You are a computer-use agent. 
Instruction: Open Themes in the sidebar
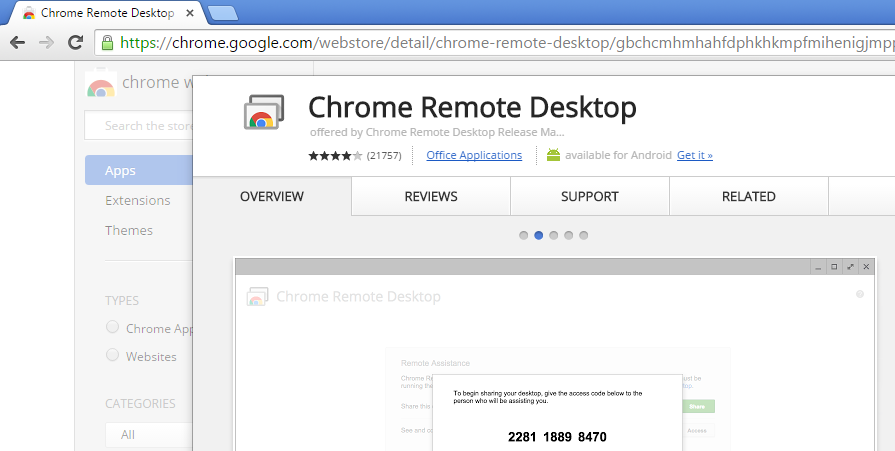(129, 230)
